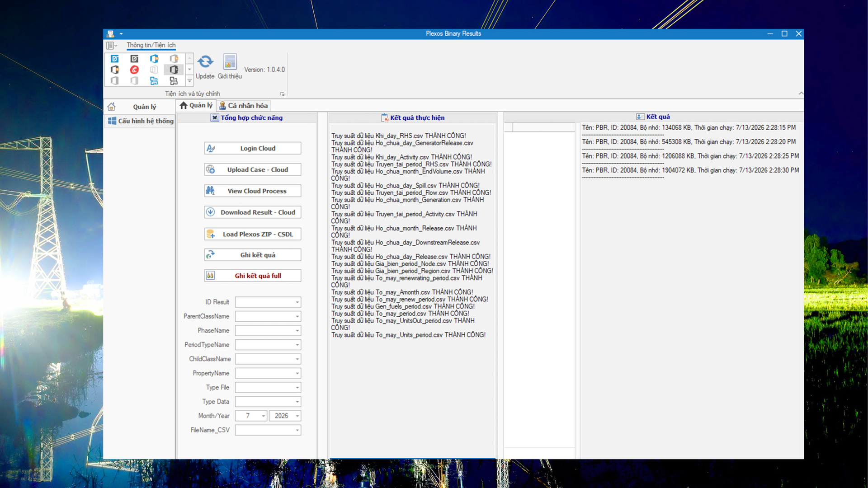Open the Quản lý tab with house icon
Screen dimensions: 868x488
(x=196, y=105)
